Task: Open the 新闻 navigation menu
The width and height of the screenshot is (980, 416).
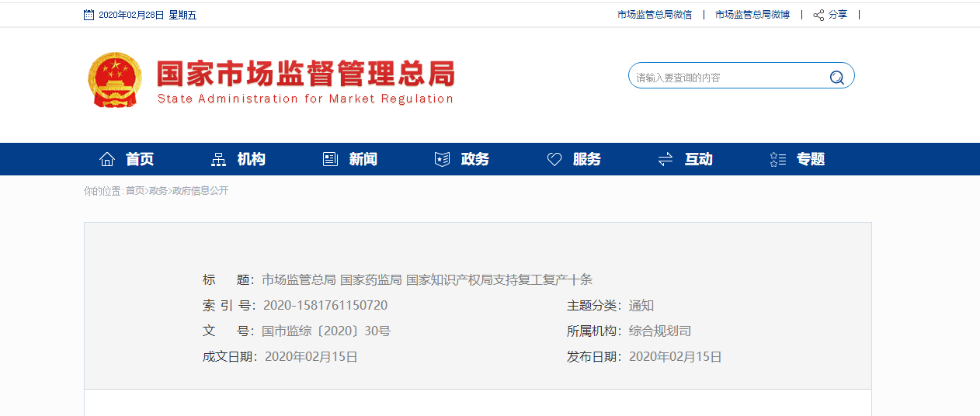Action: (363, 159)
